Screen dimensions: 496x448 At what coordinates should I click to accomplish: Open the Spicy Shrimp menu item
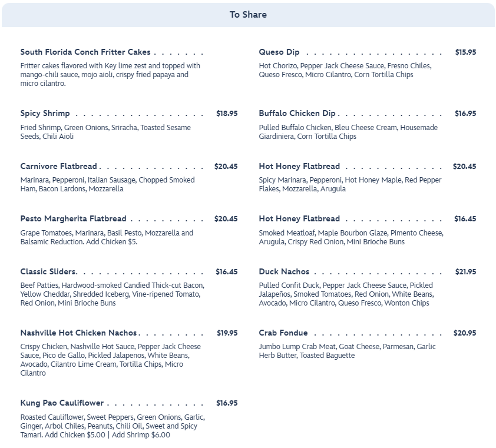point(45,114)
